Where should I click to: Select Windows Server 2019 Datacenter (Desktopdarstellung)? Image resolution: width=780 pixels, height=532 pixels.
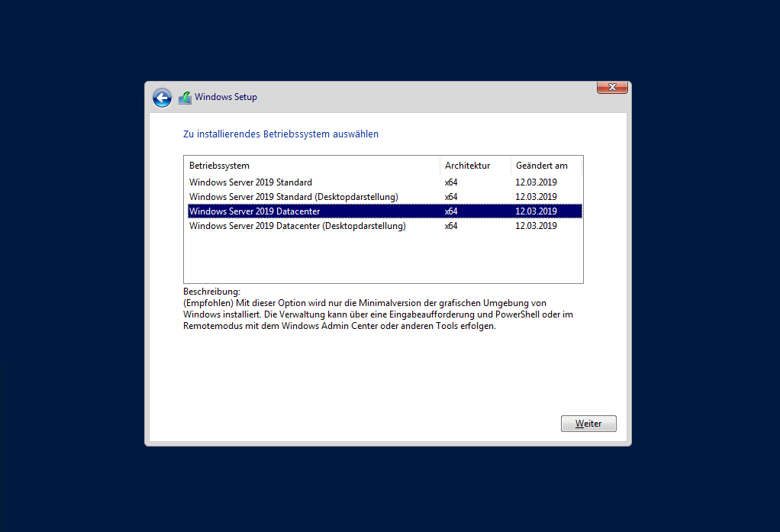click(x=385, y=225)
